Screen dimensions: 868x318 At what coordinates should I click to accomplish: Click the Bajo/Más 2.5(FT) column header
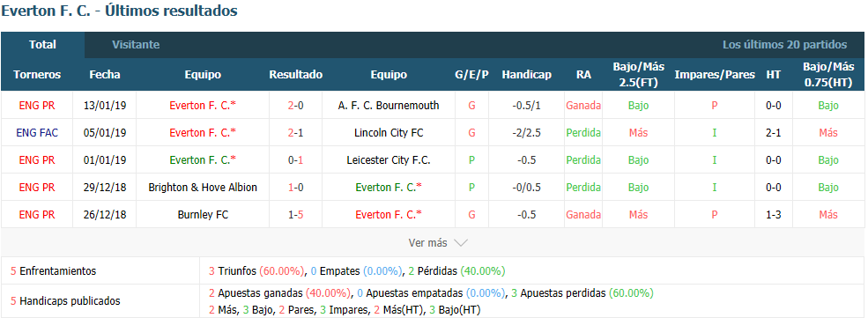click(x=638, y=75)
